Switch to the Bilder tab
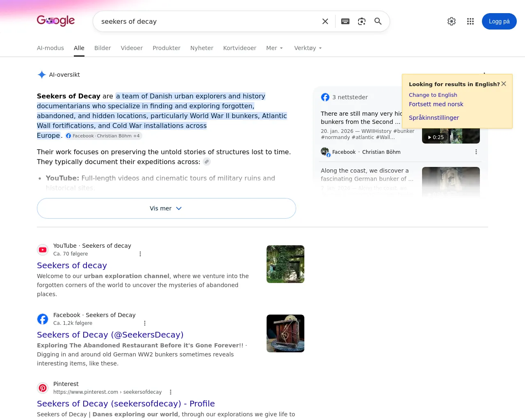525x420 pixels. pos(103,48)
